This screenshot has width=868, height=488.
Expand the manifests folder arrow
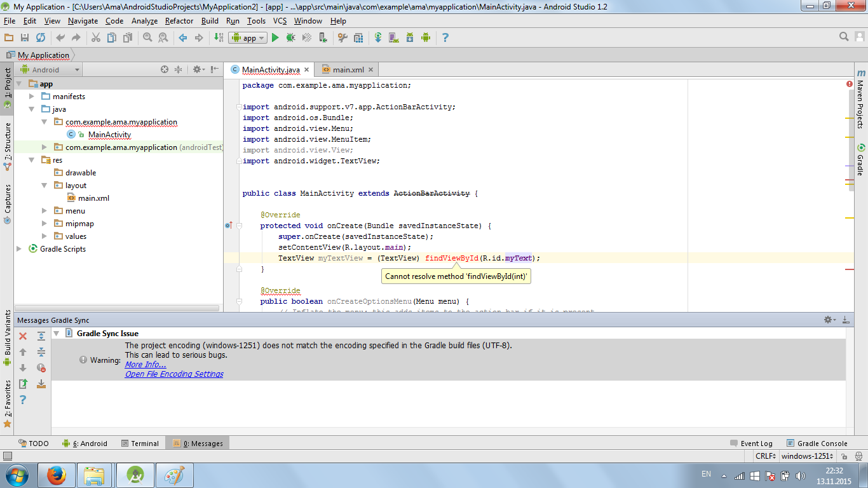point(32,97)
